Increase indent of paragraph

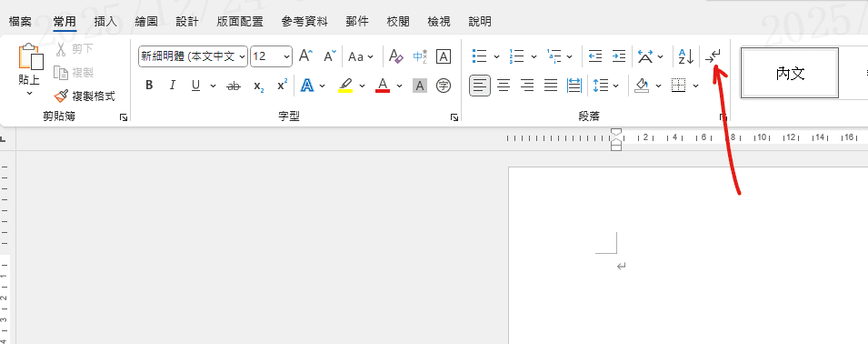click(618, 56)
